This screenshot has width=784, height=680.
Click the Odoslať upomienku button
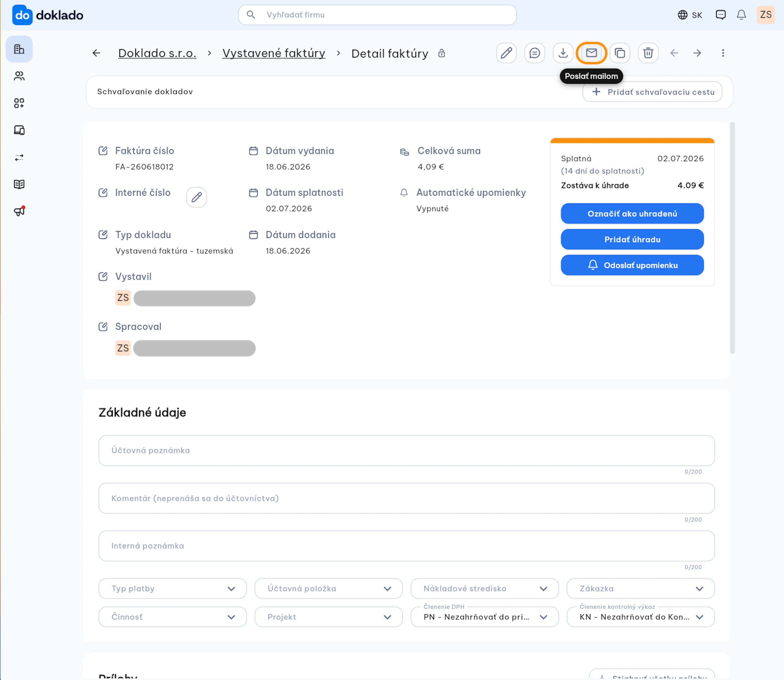click(632, 265)
